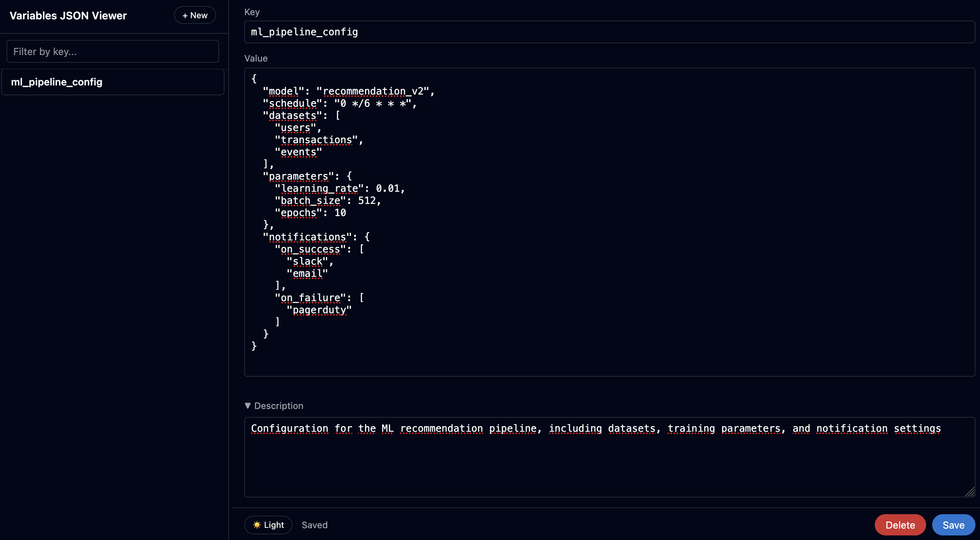
Task: Click the "slack" entry in on_success
Action: 307,262
